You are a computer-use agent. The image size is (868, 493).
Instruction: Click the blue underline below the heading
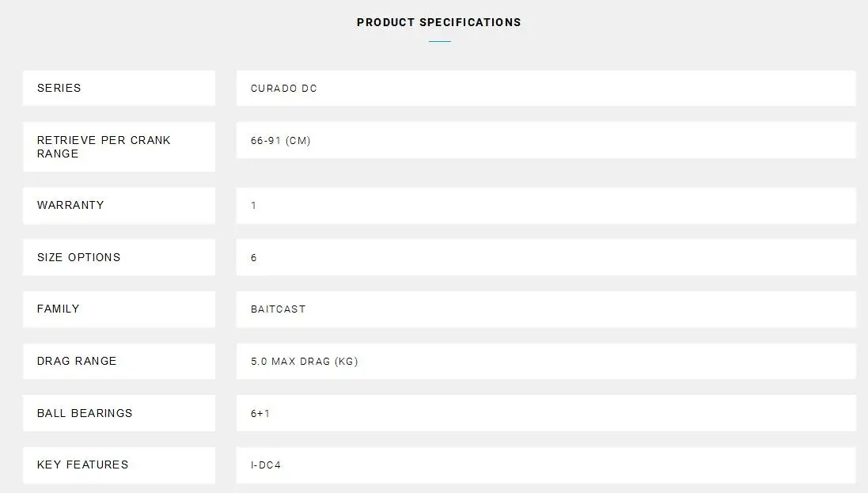coord(439,41)
